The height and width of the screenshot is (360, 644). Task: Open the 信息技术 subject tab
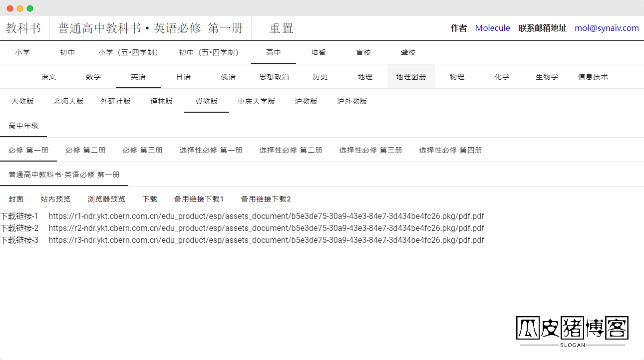point(593,77)
